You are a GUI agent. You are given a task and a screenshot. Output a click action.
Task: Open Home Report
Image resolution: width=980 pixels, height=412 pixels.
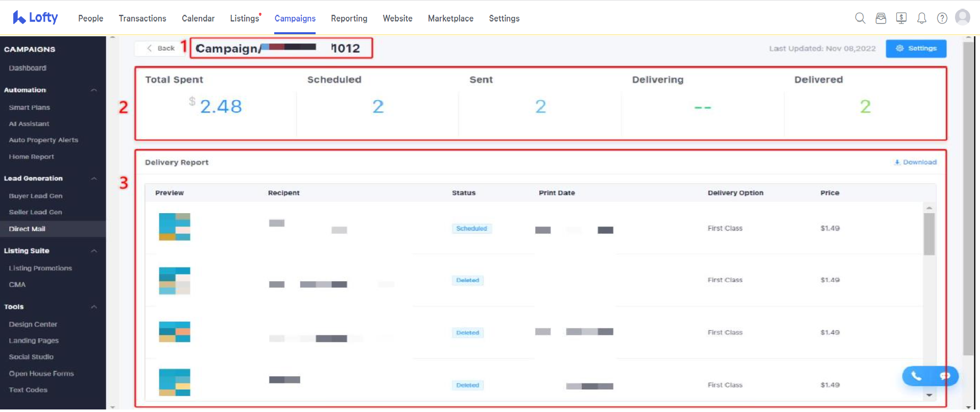31,157
